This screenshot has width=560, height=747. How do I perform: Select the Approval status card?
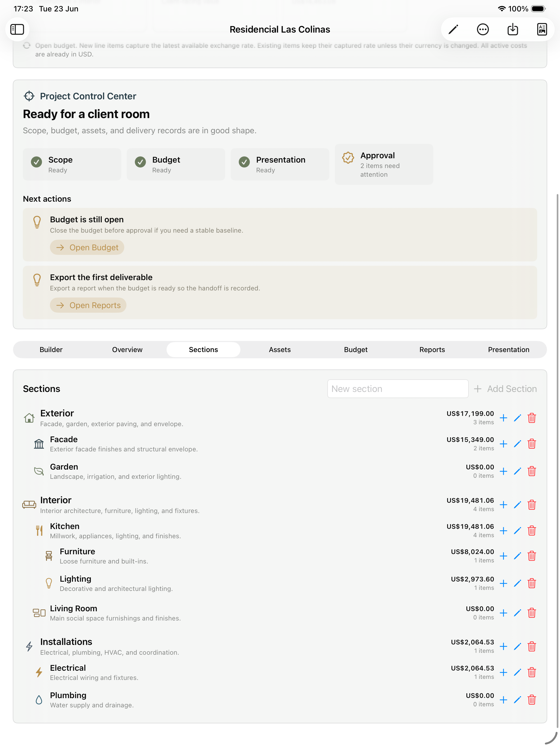(x=384, y=164)
